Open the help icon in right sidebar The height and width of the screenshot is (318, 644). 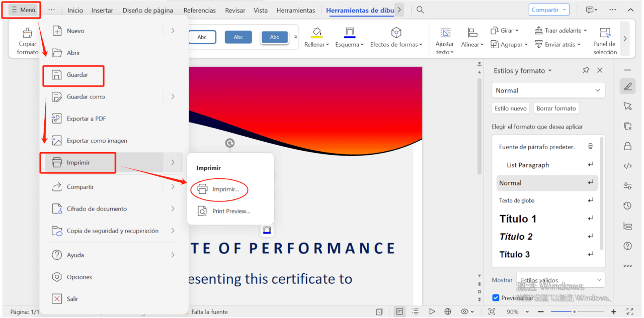pos(627,246)
